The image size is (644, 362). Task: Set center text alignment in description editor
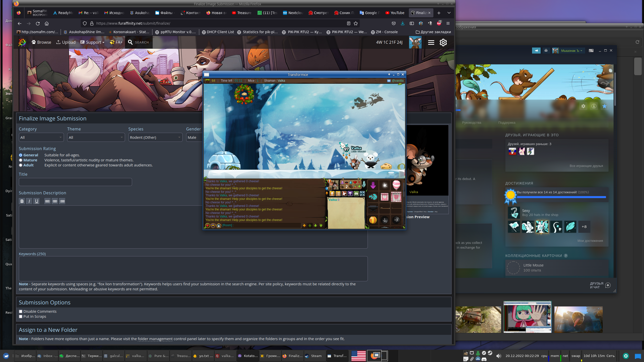pyautogui.click(x=55, y=201)
